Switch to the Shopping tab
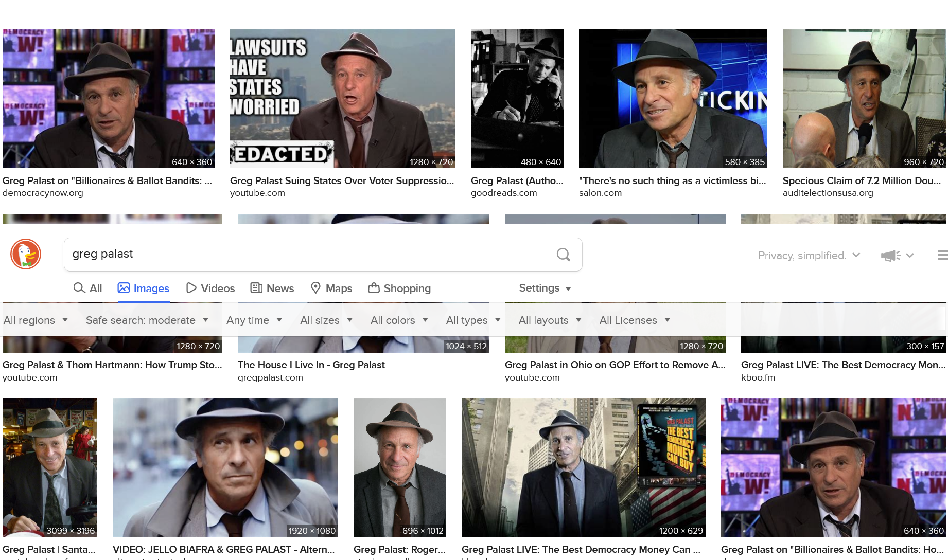948x560 pixels. pyautogui.click(x=399, y=288)
